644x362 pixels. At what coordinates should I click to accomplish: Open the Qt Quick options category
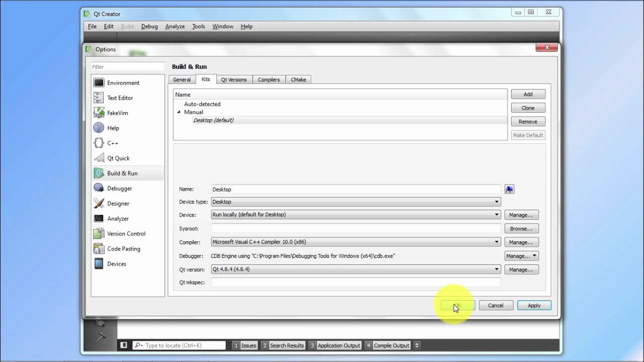coord(128,158)
